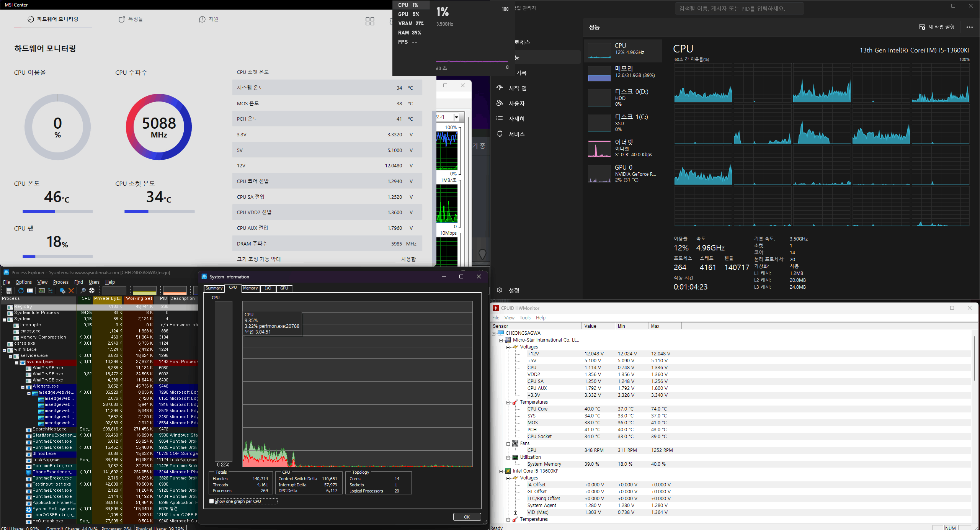
Task: Click the crosshair Find Window's Process icon
Action: pos(92,291)
